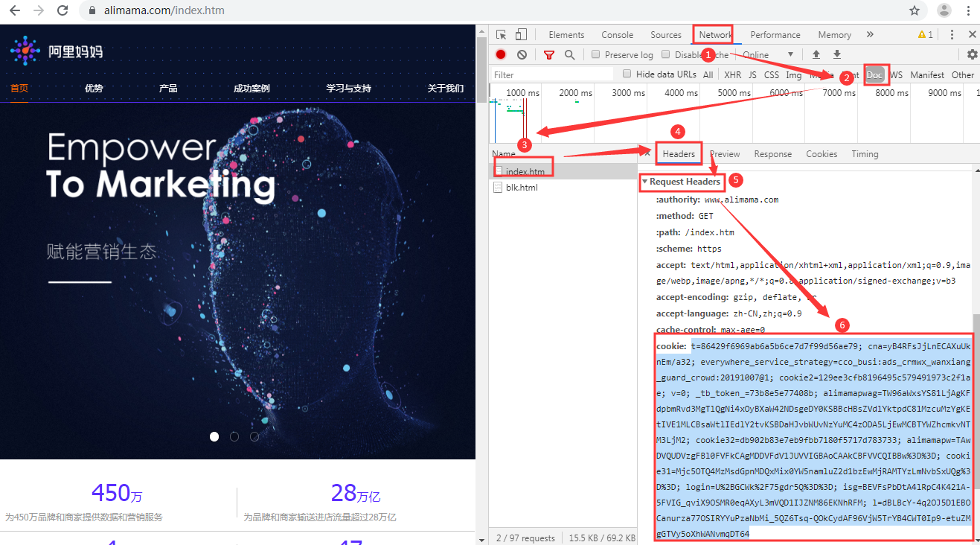This screenshot has height=545, width=980.
Task: Filter requests by Manifest
Action: click(x=927, y=74)
